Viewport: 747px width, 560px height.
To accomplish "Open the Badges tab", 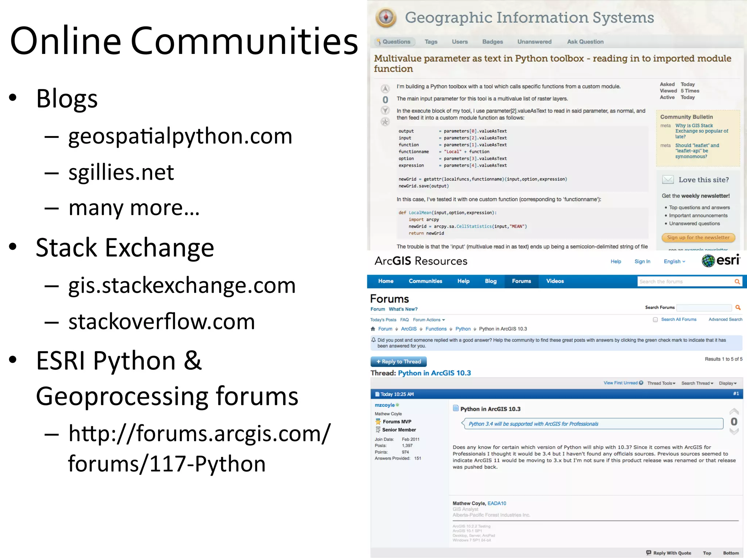I will (x=492, y=42).
